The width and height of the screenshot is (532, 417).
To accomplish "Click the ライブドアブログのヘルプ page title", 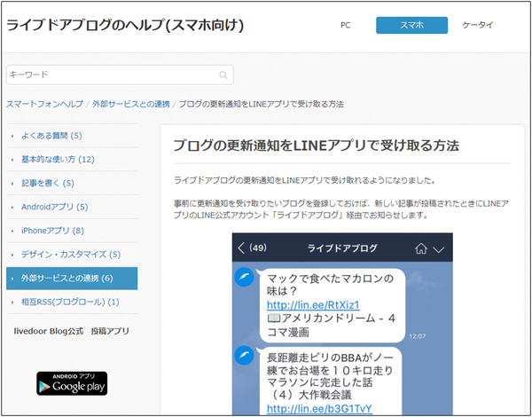I will pos(125,26).
